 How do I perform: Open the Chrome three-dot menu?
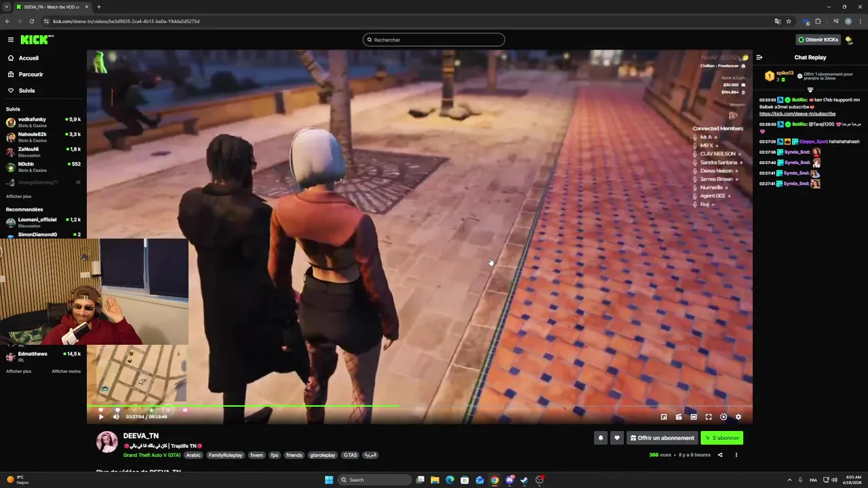click(x=860, y=21)
